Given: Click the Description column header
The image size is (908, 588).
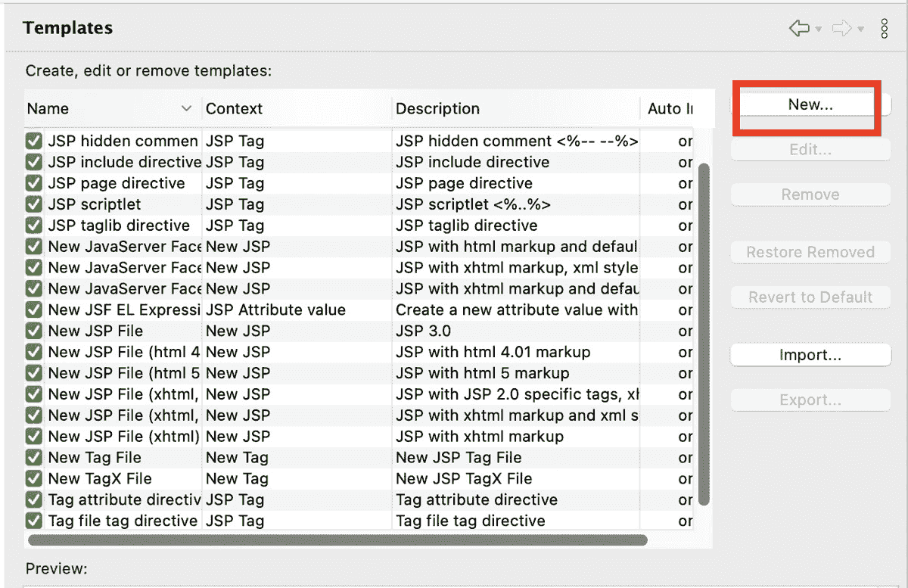Looking at the screenshot, I should coord(516,109).
